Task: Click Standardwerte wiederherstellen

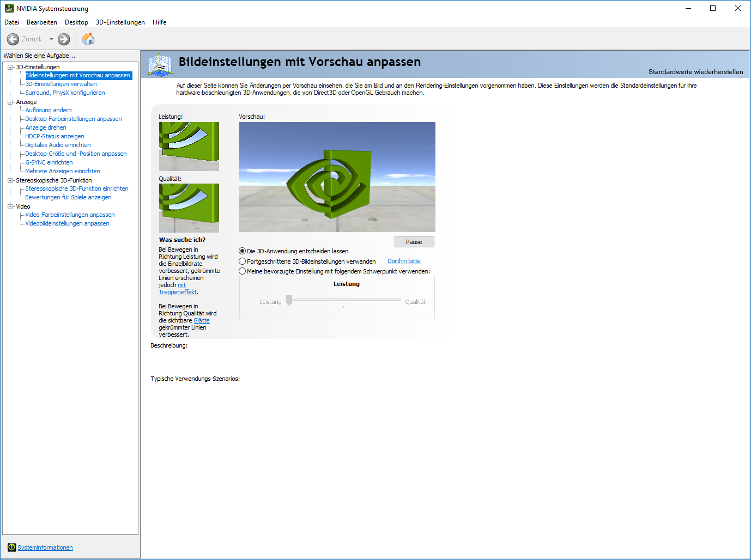Action: click(695, 72)
